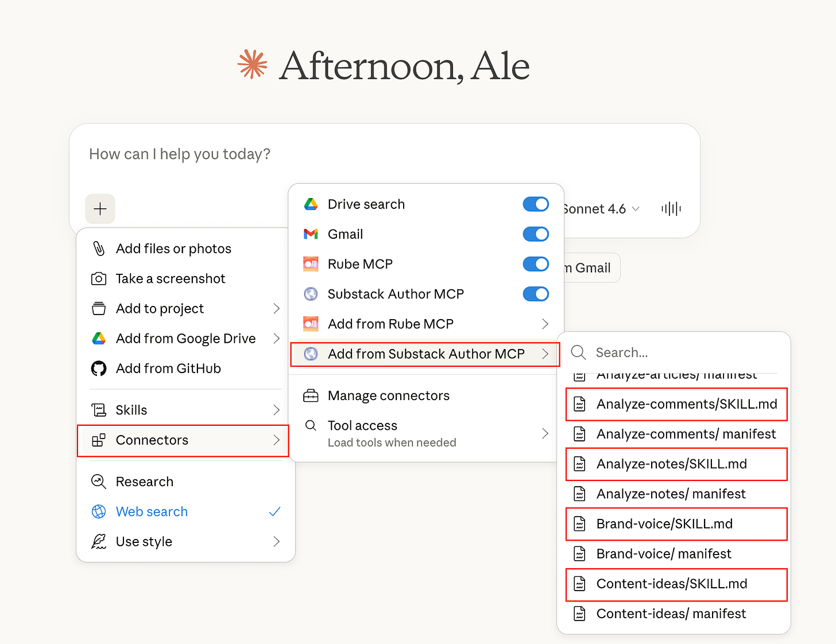Select Analyze-comments/SKILL.md from the list
Image resolution: width=836 pixels, height=644 pixels.
[x=676, y=404]
